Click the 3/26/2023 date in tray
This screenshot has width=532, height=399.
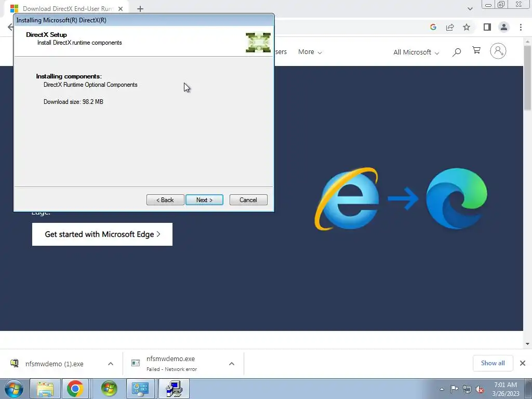click(506, 394)
